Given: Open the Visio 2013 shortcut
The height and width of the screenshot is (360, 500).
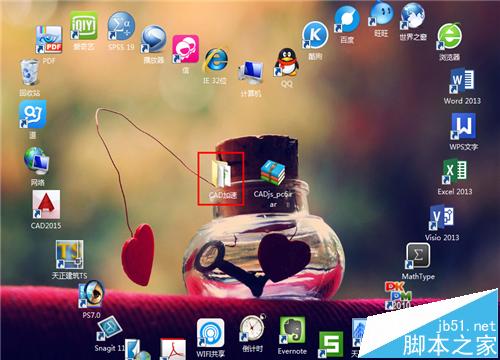Looking at the screenshot, I should click(x=442, y=218).
